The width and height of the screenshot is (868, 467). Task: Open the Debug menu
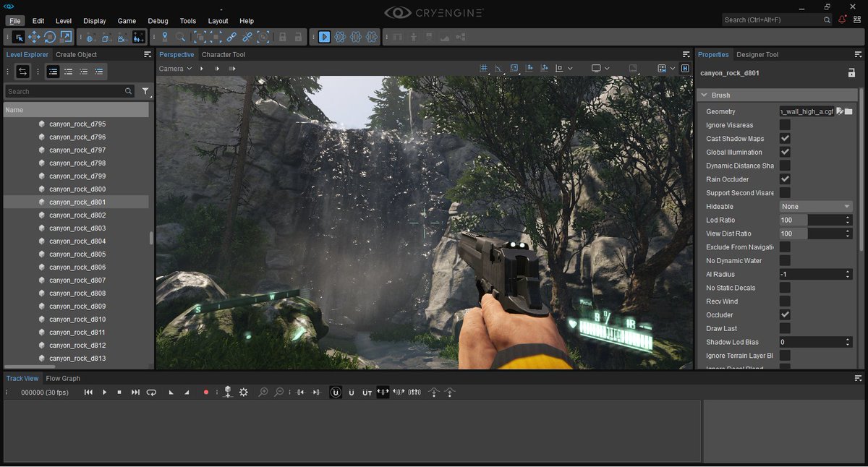coord(158,21)
